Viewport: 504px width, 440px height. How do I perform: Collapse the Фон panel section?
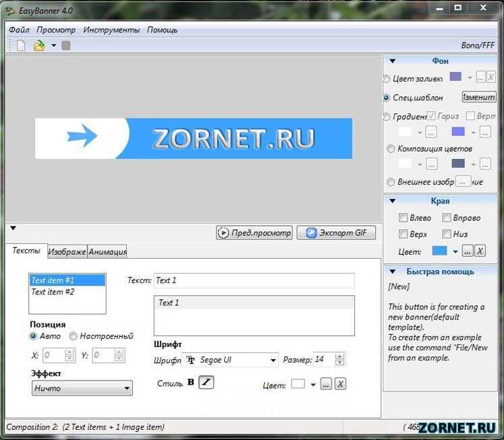[392, 61]
